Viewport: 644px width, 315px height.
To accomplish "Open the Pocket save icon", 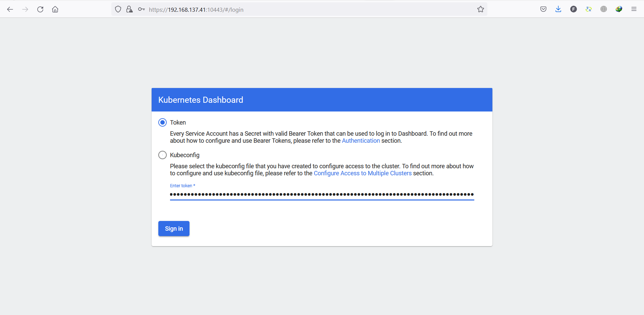I will point(543,9).
